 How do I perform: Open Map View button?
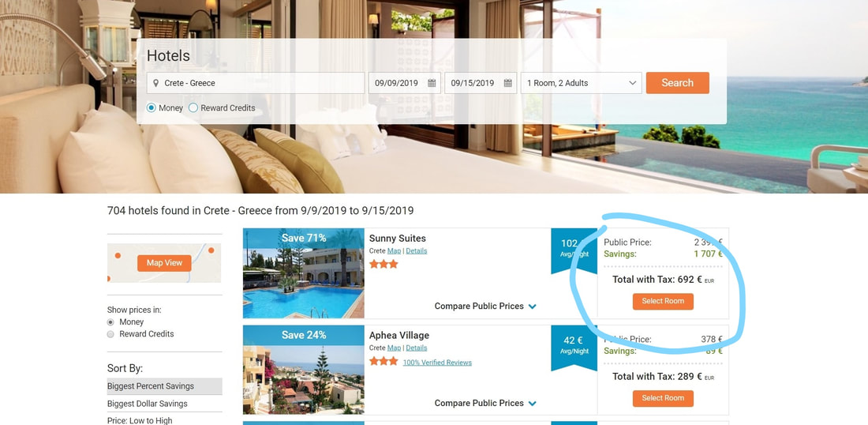(x=164, y=262)
